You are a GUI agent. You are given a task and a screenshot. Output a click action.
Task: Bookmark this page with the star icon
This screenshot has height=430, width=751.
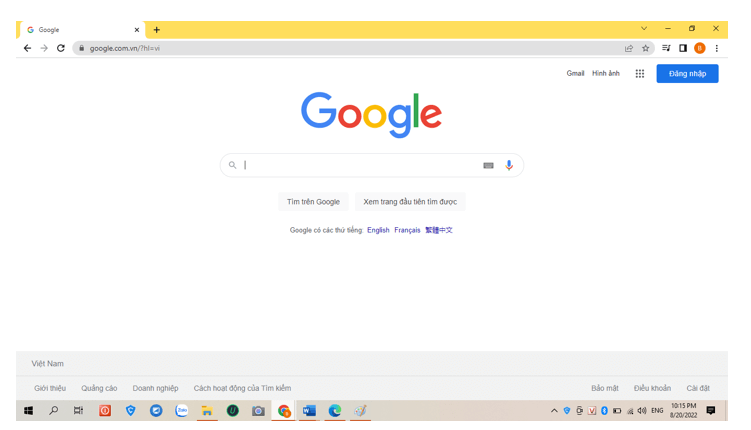(646, 48)
